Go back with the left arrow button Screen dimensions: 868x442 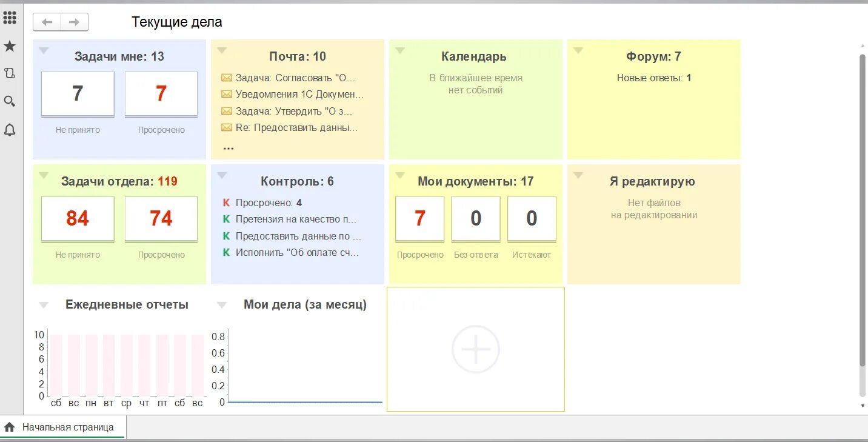click(47, 22)
